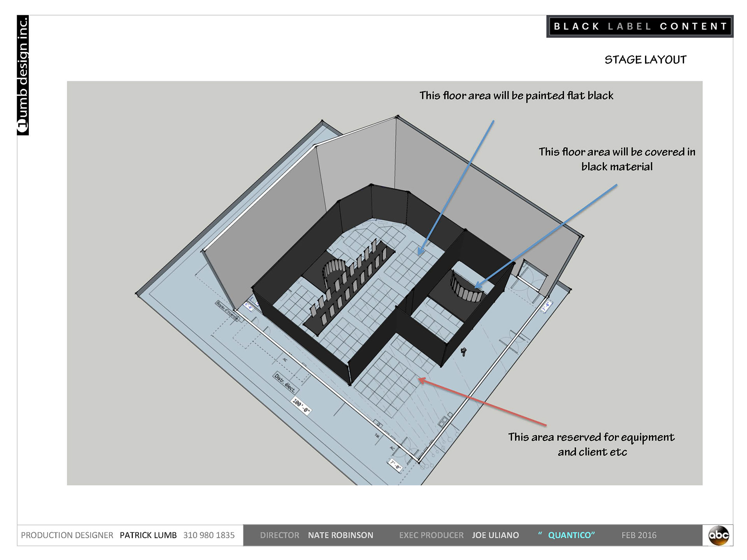The image size is (747, 560).
Task: Click the Lumb Design Inc. vertical logo
Action: click(x=23, y=75)
